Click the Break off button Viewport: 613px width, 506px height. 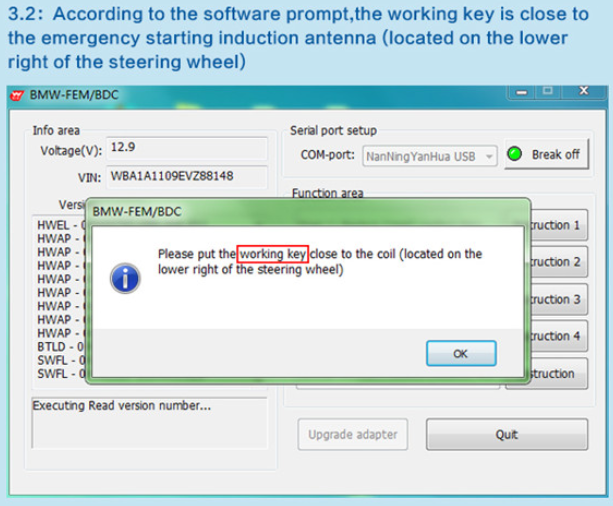click(x=547, y=154)
